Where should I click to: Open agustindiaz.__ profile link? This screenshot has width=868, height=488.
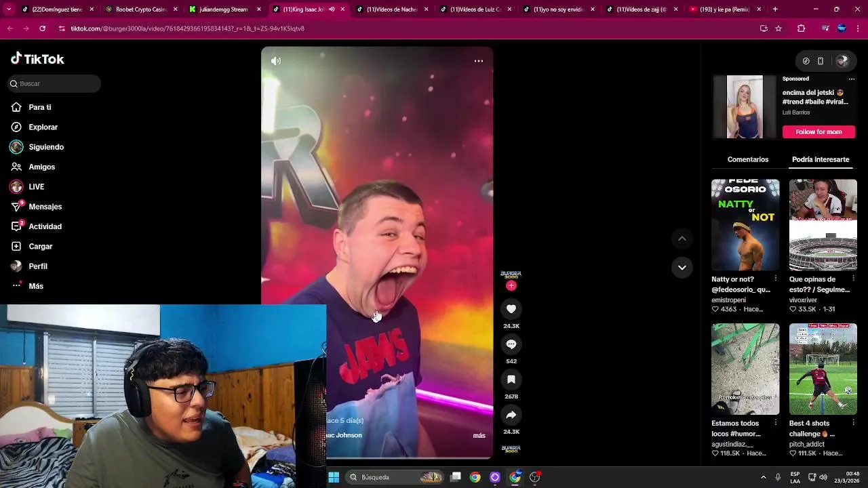coord(732,444)
